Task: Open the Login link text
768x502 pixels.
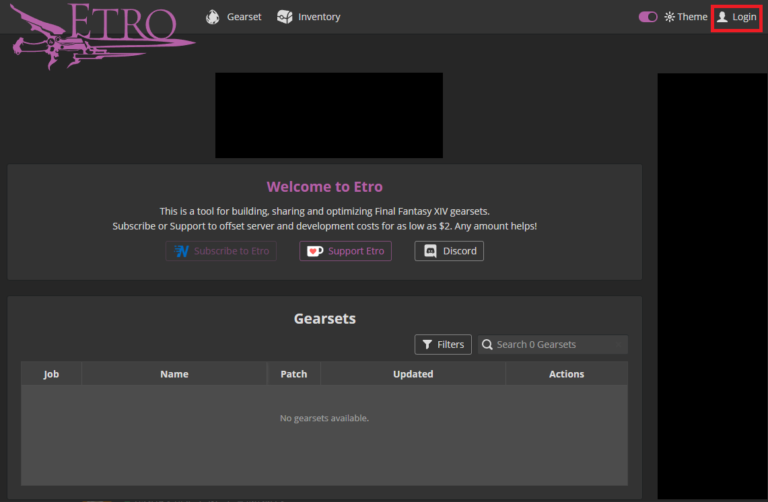Action: (x=744, y=17)
